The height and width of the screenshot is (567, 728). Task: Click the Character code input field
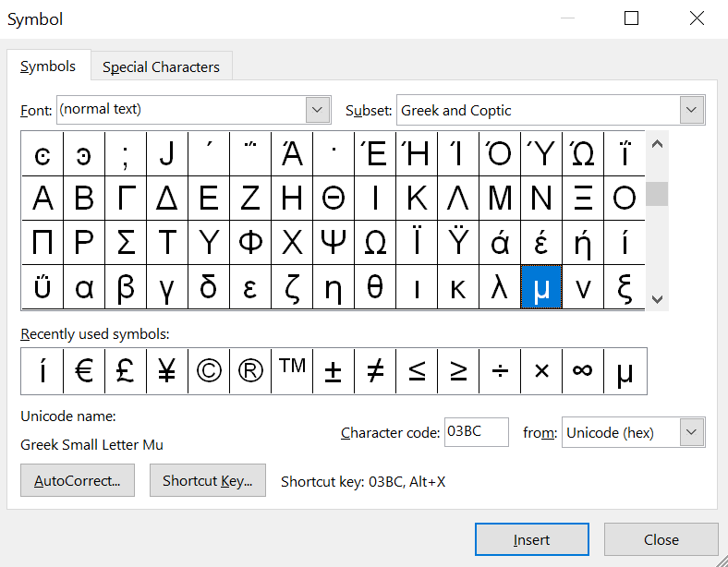coord(476,432)
